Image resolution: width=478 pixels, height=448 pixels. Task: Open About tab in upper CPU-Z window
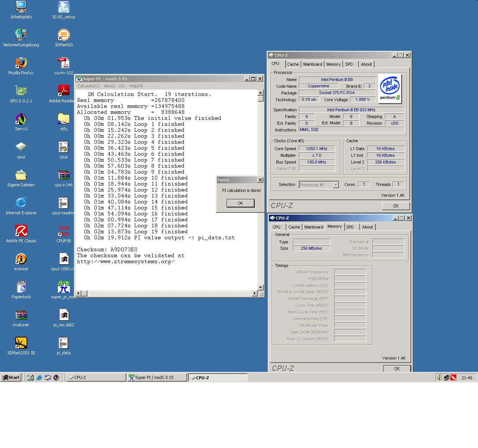pyautogui.click(x=366, y=64)
